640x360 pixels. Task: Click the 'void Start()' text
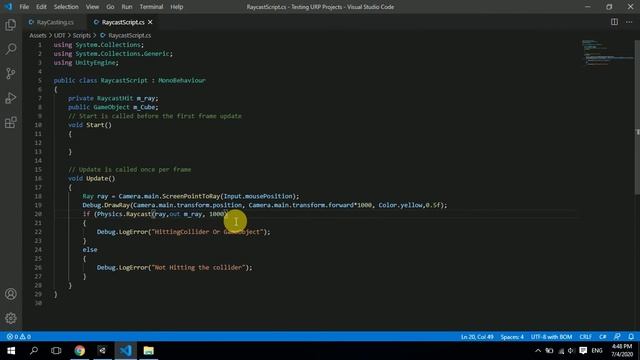coord(90,125)
